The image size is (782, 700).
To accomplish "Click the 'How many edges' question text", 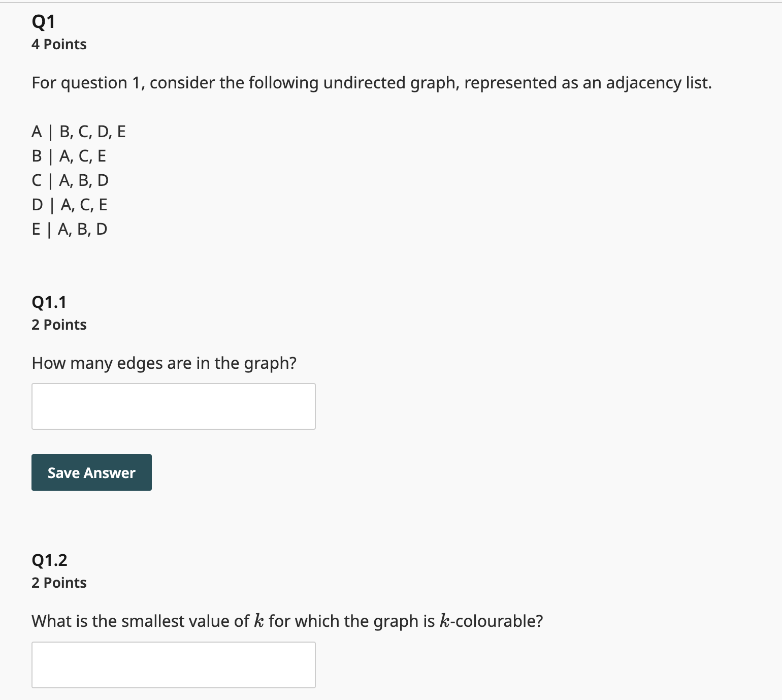I will (164, 363).
